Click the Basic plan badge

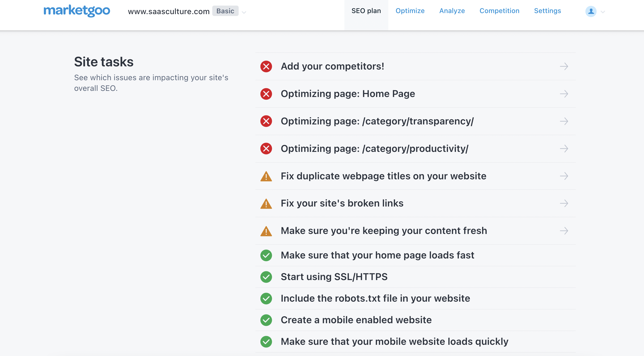click(225, 11)
